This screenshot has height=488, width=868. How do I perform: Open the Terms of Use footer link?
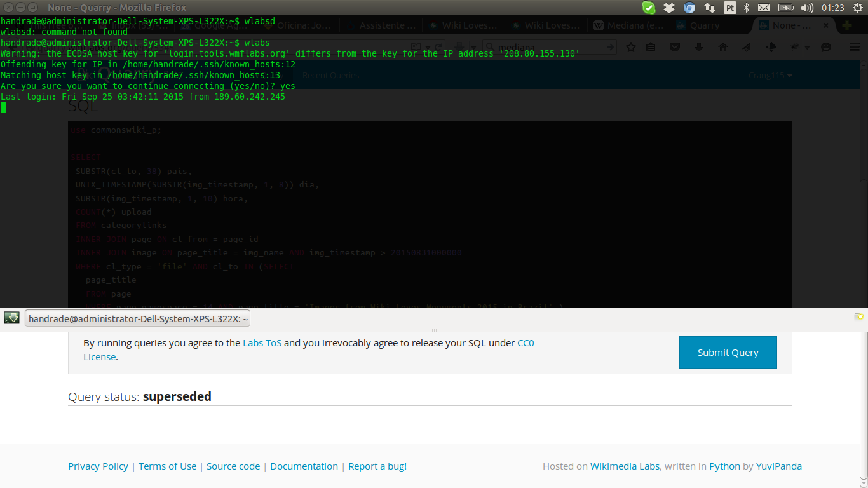(168, 466)
